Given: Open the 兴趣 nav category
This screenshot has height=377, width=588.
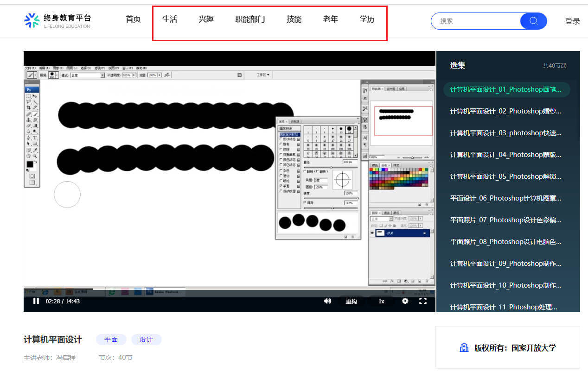Looking at the screenshot, I should [x=206, y=19].
